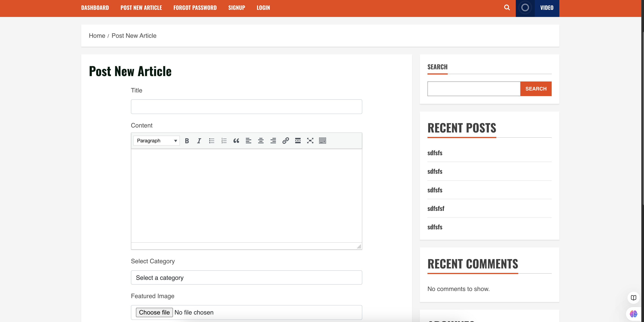Insert a bulleted list
The width and height of the screenshot is (644, 322).
[x=212, y=141]
